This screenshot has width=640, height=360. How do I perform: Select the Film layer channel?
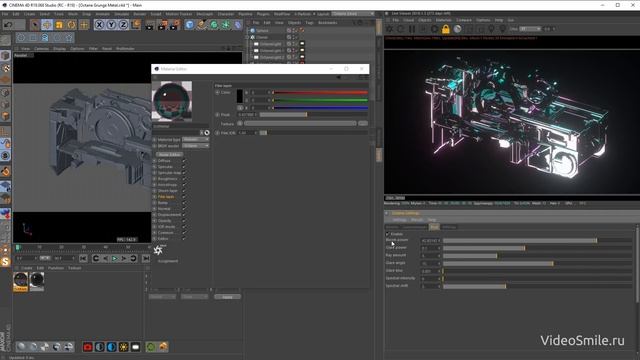pyautogui.click(x=166, y=197)
